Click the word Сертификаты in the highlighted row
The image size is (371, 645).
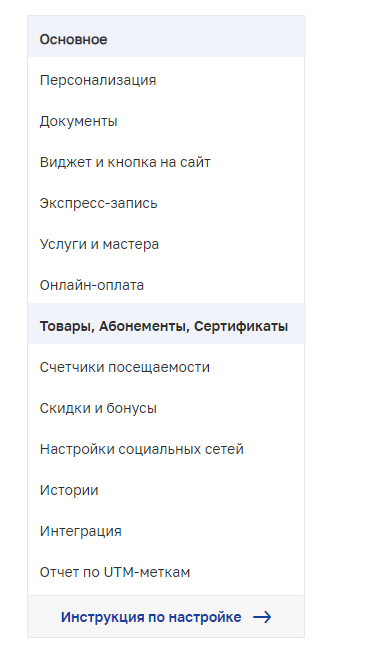(x=241, y=326)
